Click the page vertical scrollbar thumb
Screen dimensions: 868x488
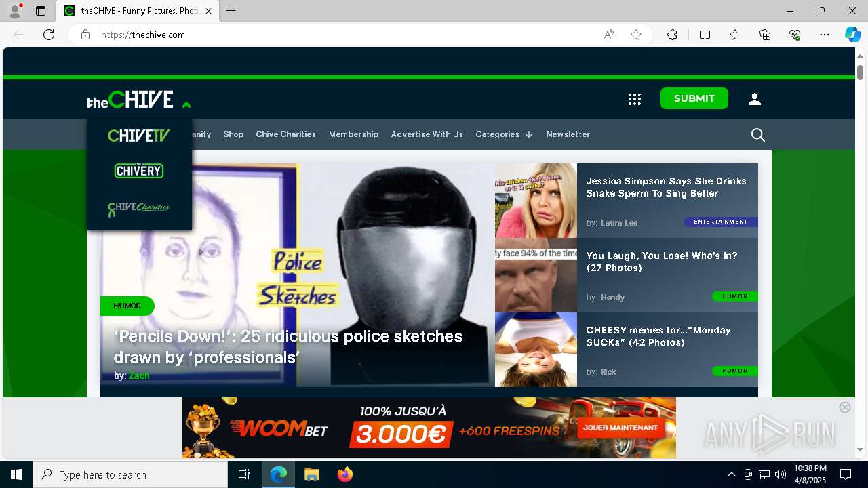860,72
